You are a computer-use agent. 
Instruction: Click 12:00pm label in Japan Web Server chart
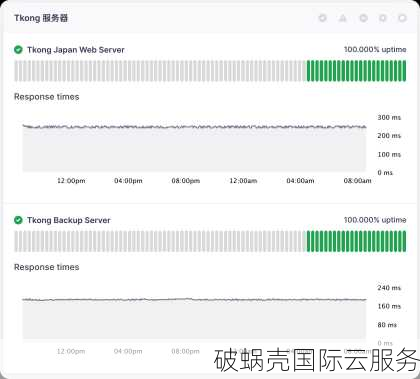(x=71, y=181)
